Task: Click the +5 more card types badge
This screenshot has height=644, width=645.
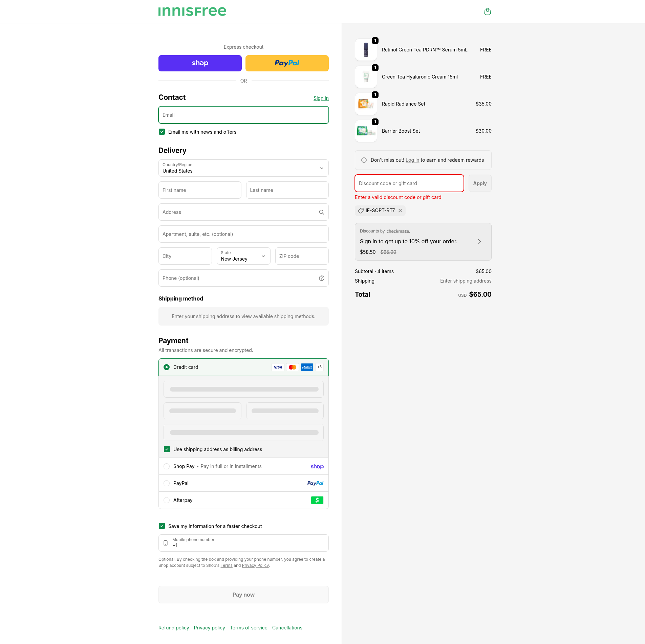Action: coord(319,367)
